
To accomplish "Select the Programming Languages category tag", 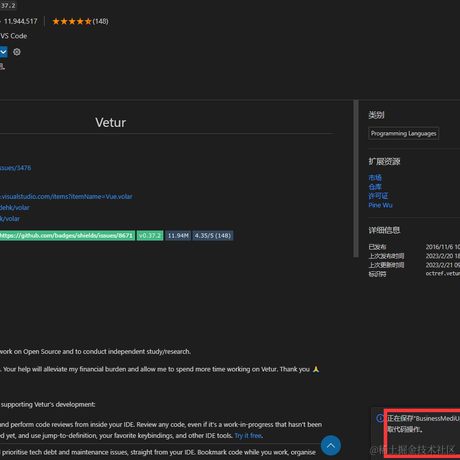I will [x=403, y=133].
